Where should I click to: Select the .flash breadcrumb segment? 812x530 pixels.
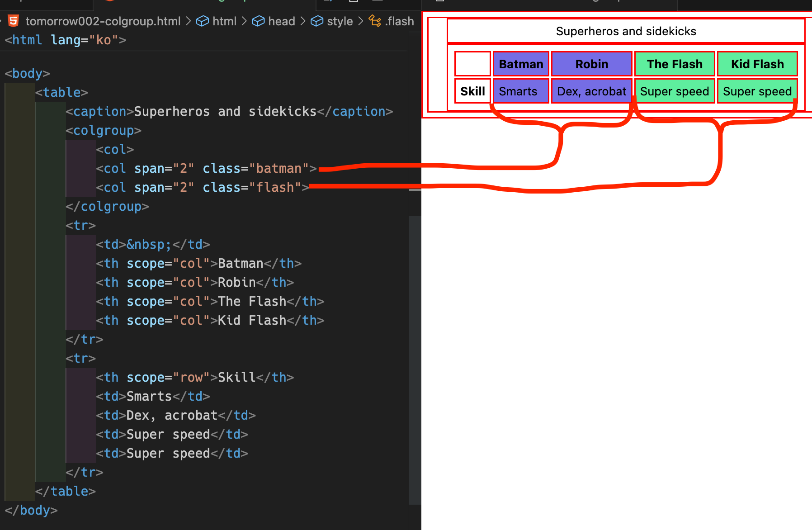click(x=392, y=21)
